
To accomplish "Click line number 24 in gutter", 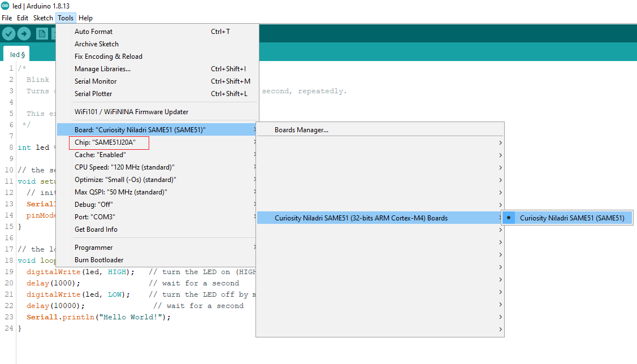I will coord(9,328).
